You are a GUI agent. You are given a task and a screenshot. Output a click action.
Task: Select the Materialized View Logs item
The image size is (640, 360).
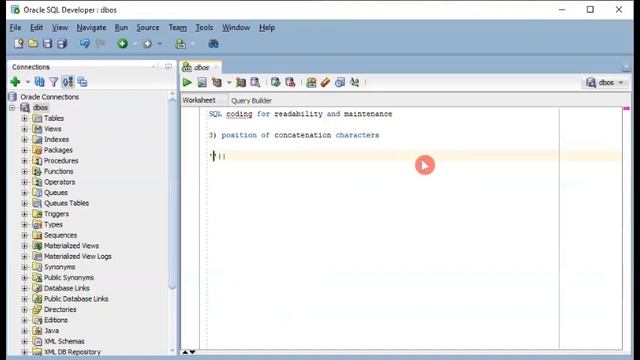(x=78, y=256)
